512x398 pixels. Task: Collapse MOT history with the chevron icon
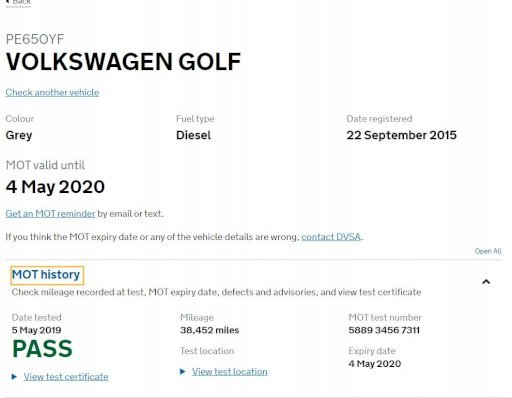pos(486,282)
